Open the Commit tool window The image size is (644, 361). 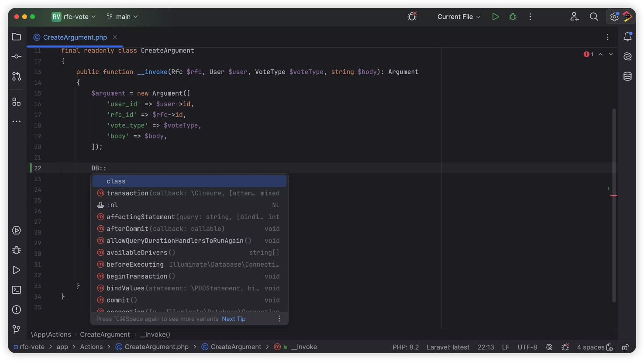(17, 57)
